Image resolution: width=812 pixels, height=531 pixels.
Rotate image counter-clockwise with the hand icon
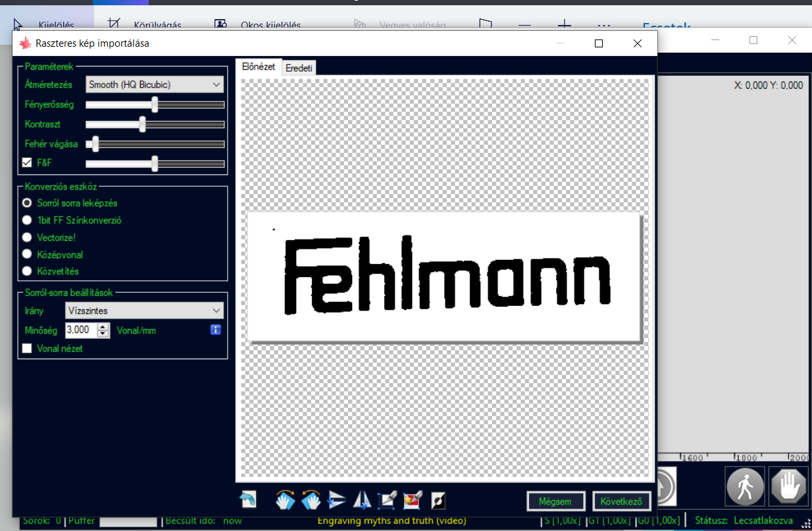tap(311, 501)
